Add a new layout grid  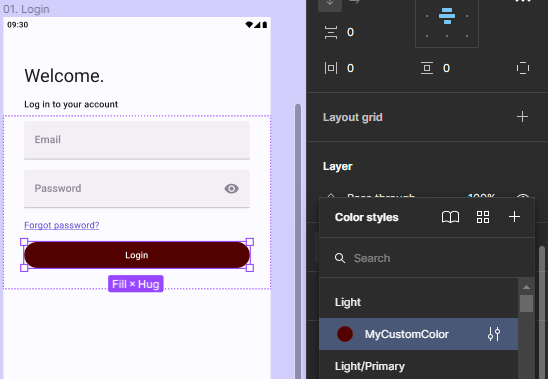pyautogui.click(x=522, y=117)
